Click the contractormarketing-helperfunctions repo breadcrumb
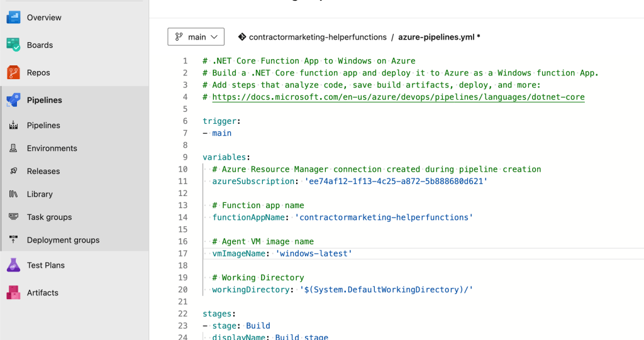Screen dimensions: 644x340 coord(318,37)
